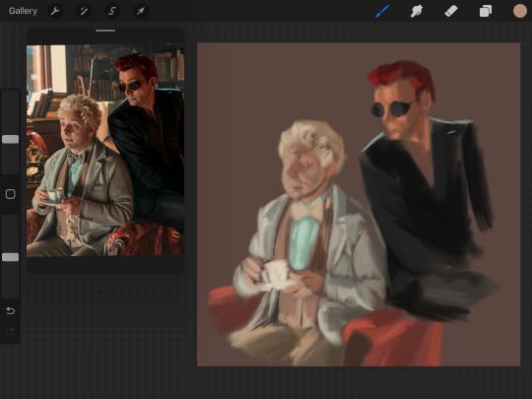Select the Brush tool
Image resolution: width=532 pixels, height=399 pixels.
click(x=382, y=11)
